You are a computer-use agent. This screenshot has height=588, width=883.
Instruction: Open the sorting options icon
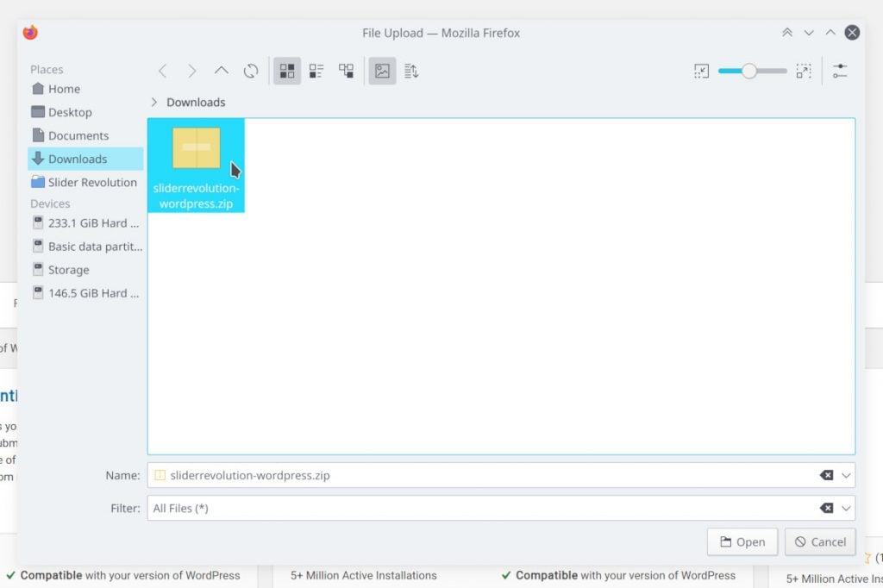click(x=411, y=72)
